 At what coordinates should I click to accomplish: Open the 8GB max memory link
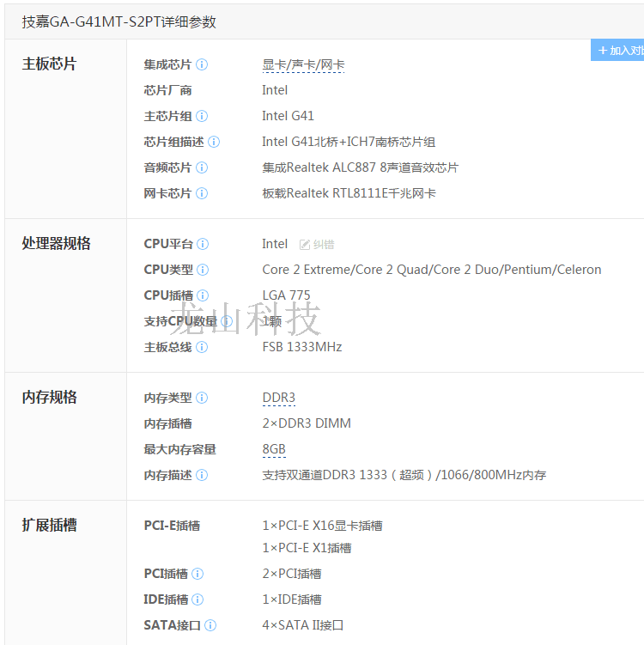tap(274, 449)
